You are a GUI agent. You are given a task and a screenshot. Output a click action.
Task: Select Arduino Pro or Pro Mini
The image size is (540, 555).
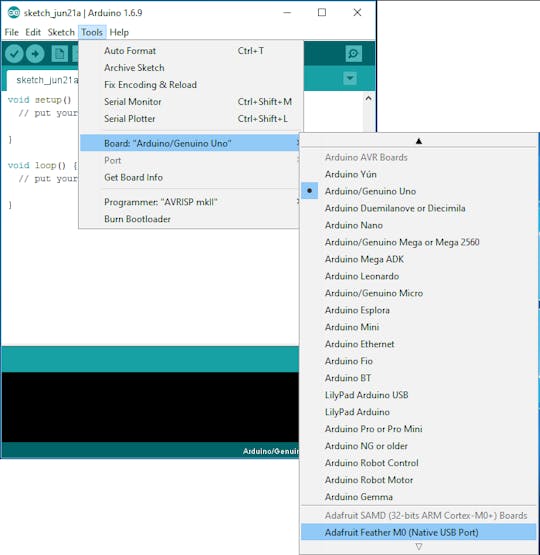[419, 429]
